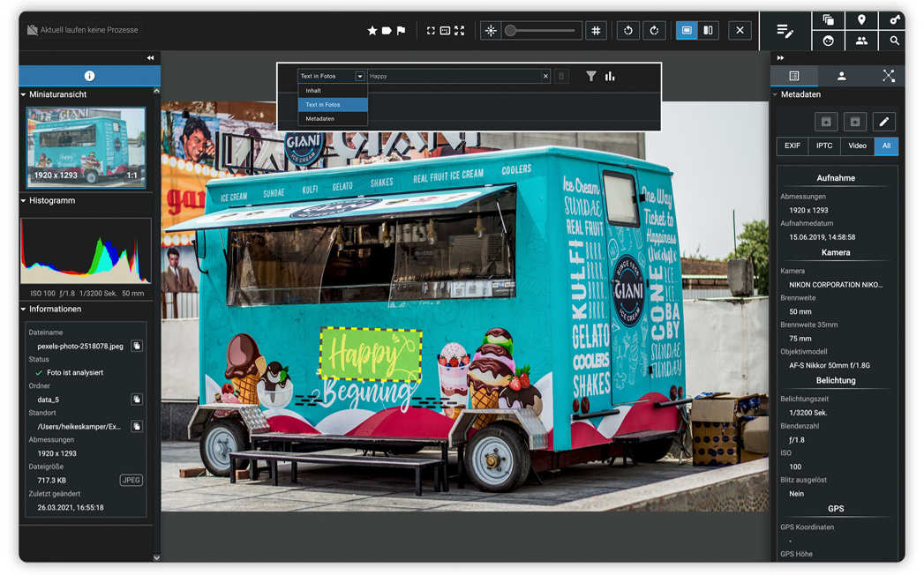Collapse the right panel with double arrows
924x575 pixels.
click(780, 57)
